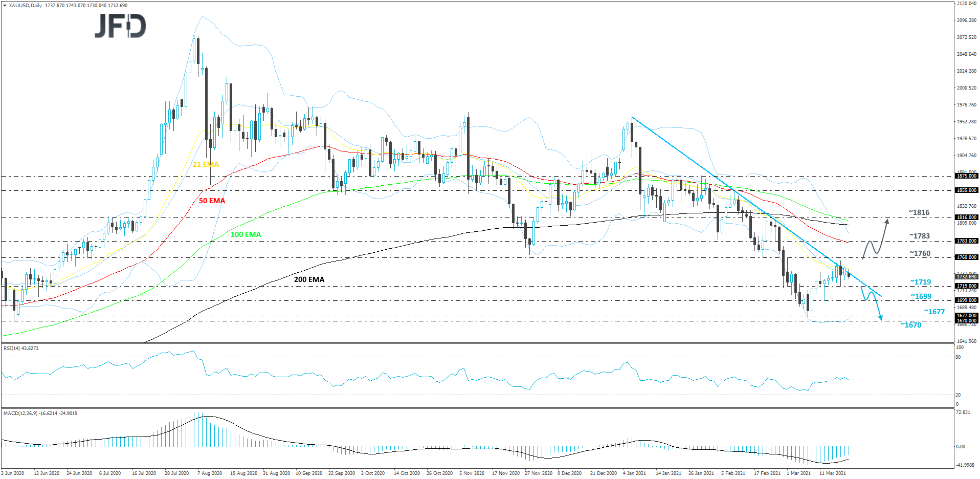This screenshot has height=479, width=980.
Task: Click the 1699.000 price tag on axis
Action: (966, 300)
